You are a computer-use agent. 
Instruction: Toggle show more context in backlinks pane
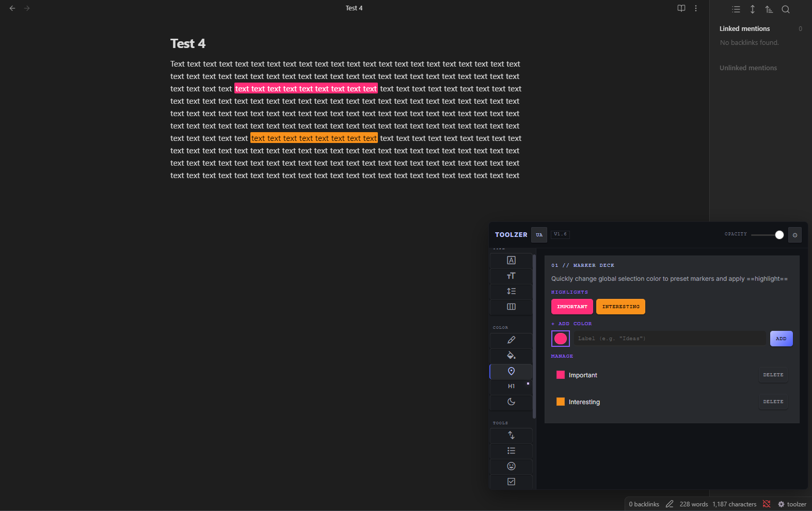pyautogui.click(x=753, y=9)
